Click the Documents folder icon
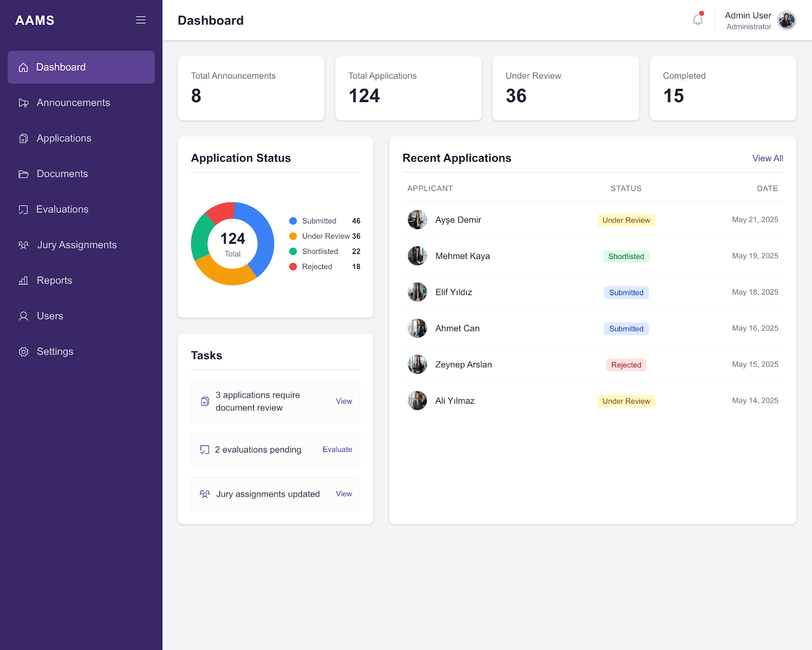The width and height of the screenshot is (812, 650). point(23,174)
